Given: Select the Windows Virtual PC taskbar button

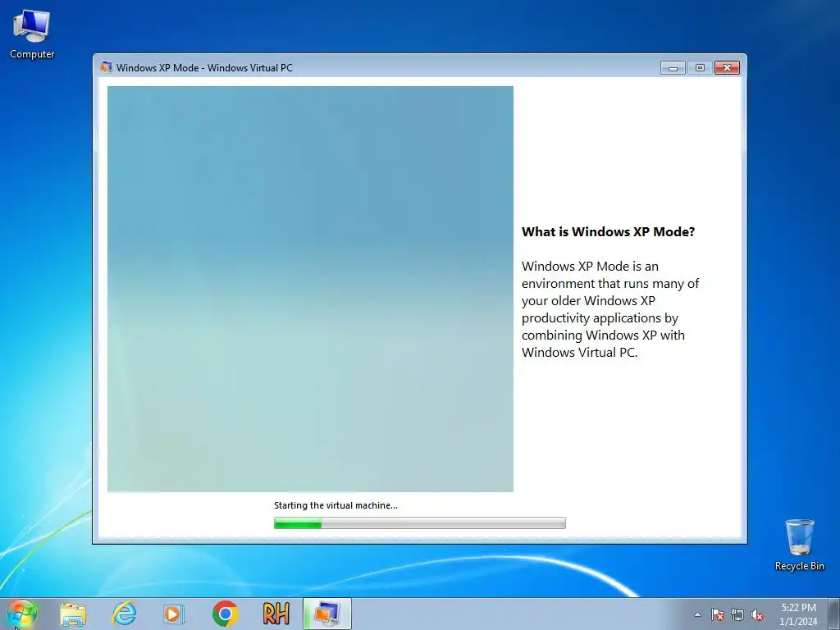Looking at the screenshot, I should 326,614.
